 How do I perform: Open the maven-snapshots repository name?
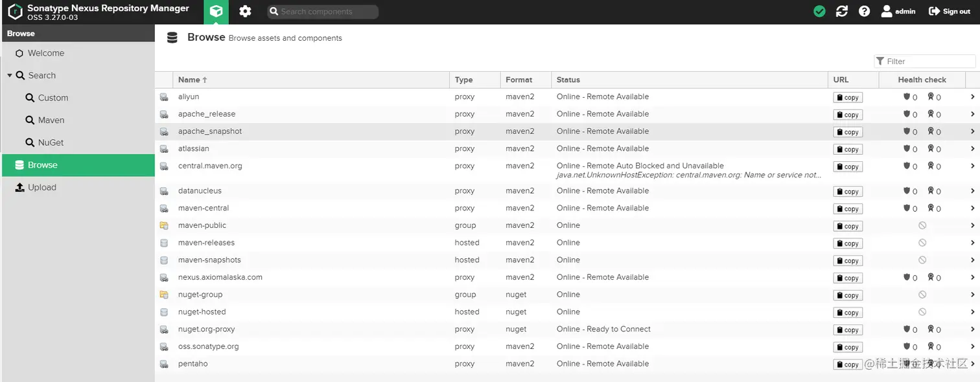click(209, 260)
